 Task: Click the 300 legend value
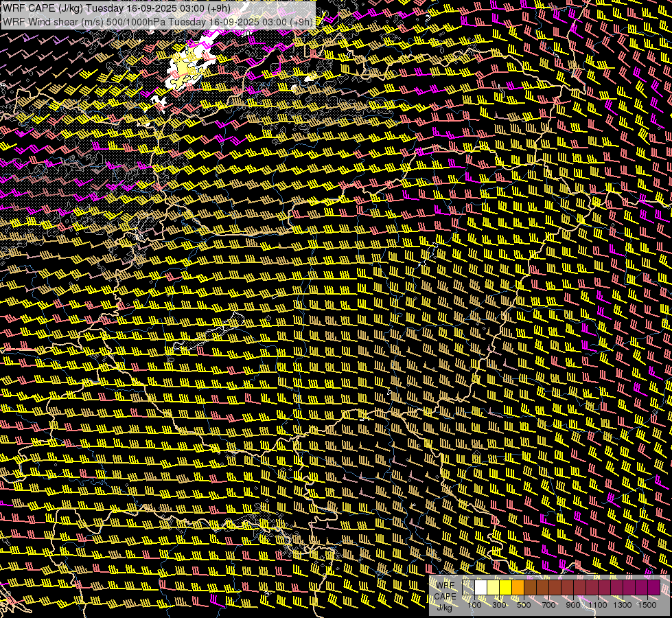tap(499, 605)
